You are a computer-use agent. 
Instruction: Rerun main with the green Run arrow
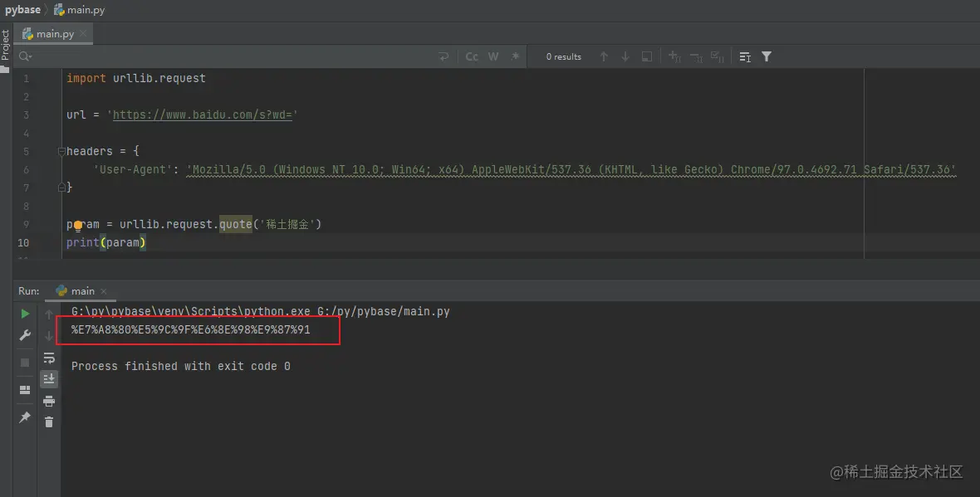(25, 314)
